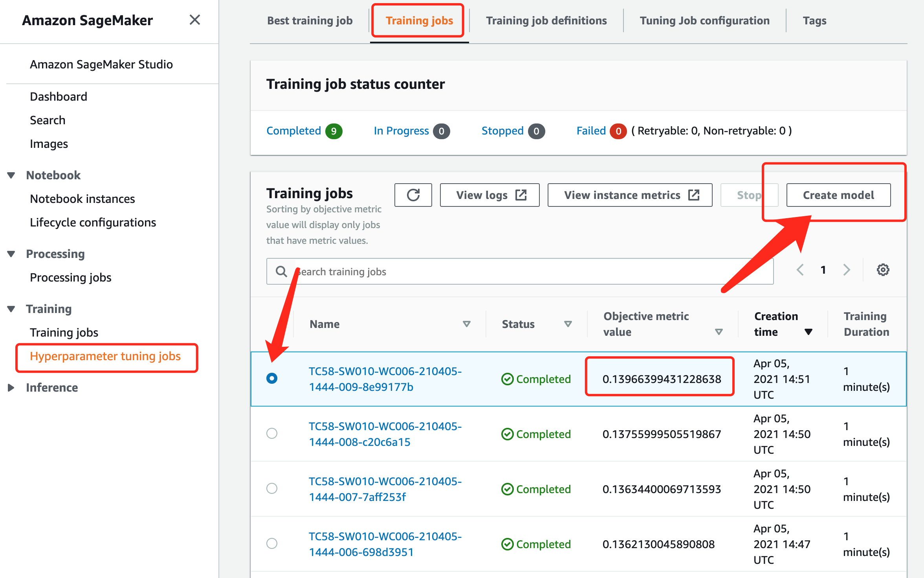Click the search magnifier icon
This screenshot has height=578, width=924.
coord(281,271)
